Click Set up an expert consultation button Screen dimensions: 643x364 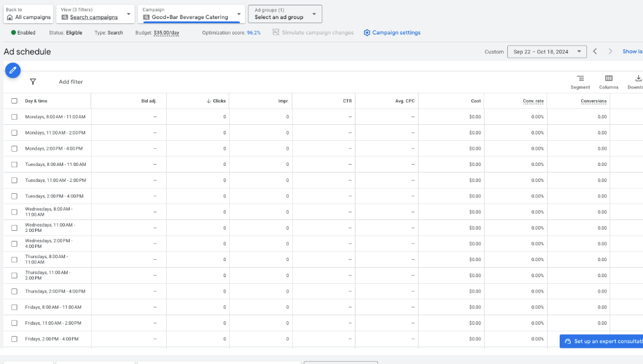coord(601,341)
